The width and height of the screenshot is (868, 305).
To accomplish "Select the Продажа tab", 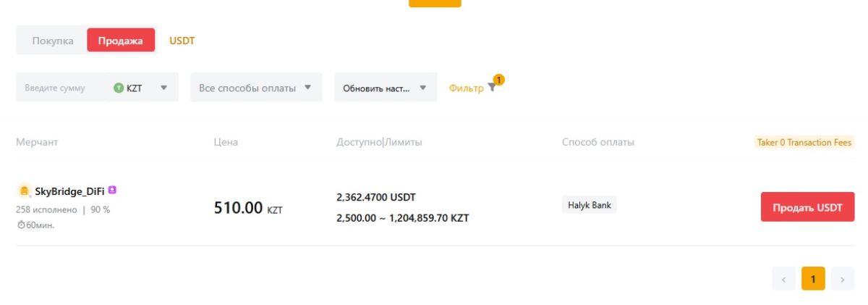I will (121, 41).
